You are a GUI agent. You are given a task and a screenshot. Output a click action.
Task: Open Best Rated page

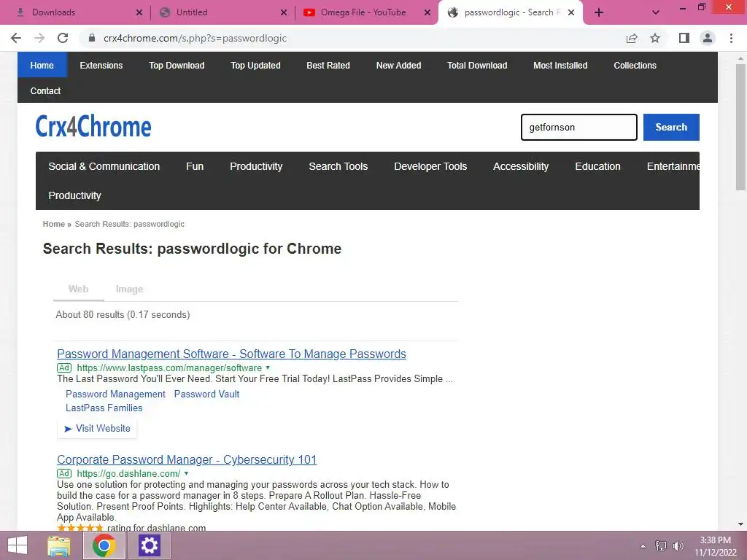tap(328, 65)
